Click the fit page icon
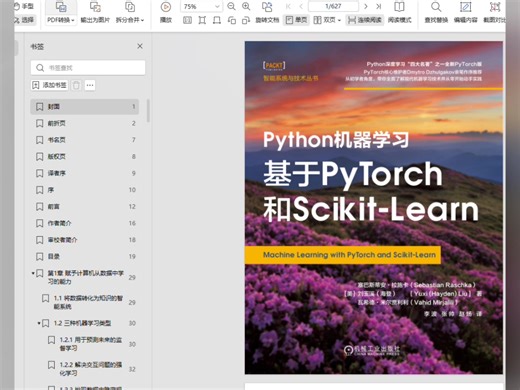 point(202,20)
